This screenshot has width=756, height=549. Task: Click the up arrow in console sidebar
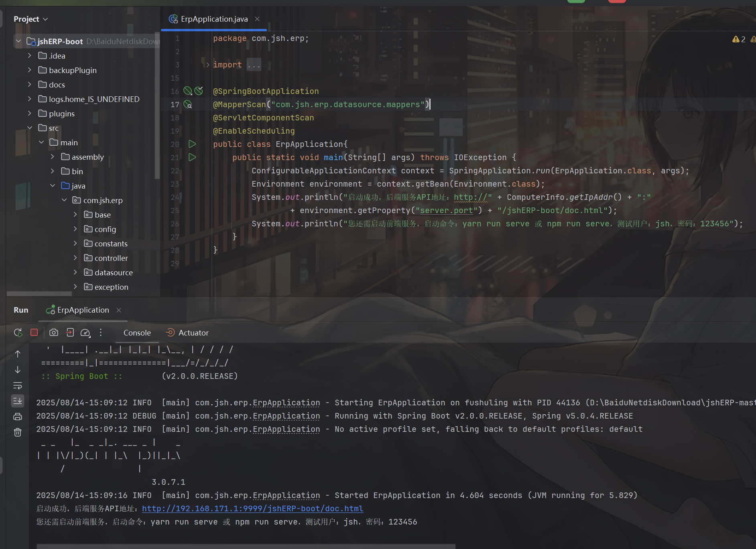pos(18,354)
